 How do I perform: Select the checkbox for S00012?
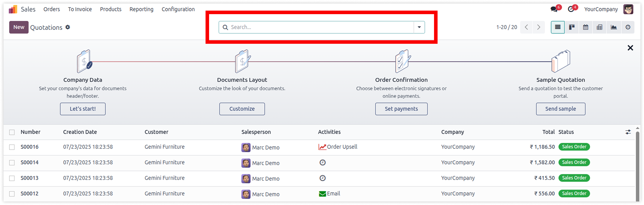(x=12, y=194)
